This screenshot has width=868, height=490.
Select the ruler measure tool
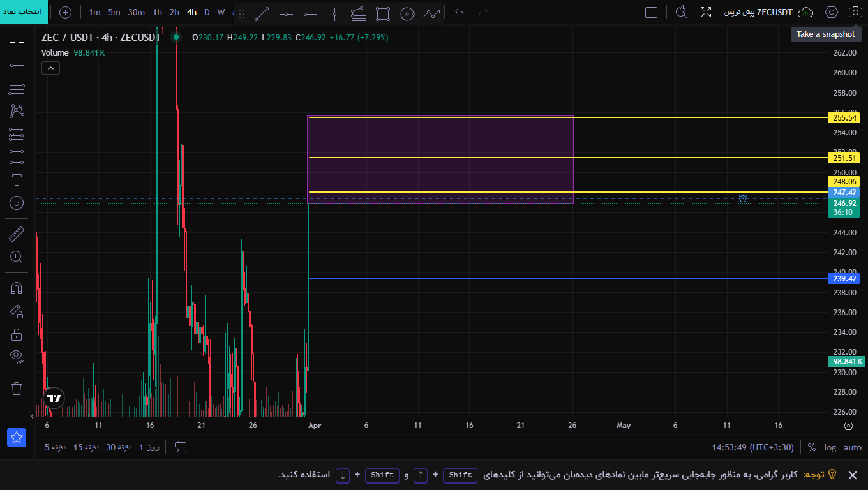click(x=17, y=234)
